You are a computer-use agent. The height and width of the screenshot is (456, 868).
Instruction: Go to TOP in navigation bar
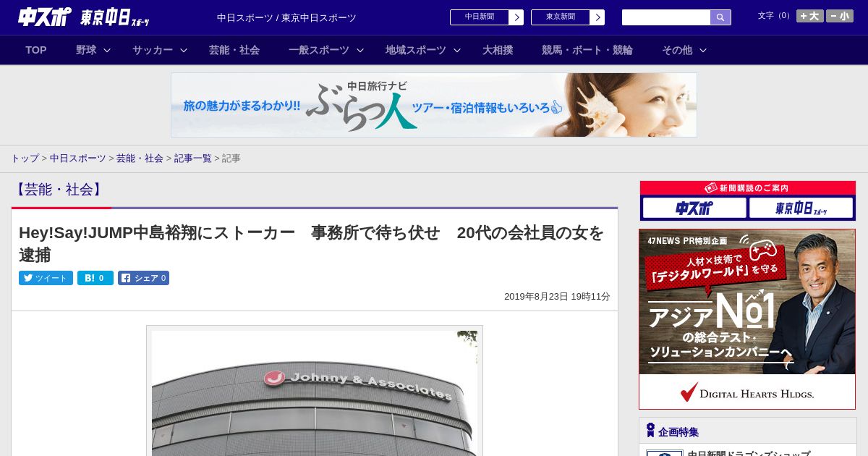tap(36, 50)
